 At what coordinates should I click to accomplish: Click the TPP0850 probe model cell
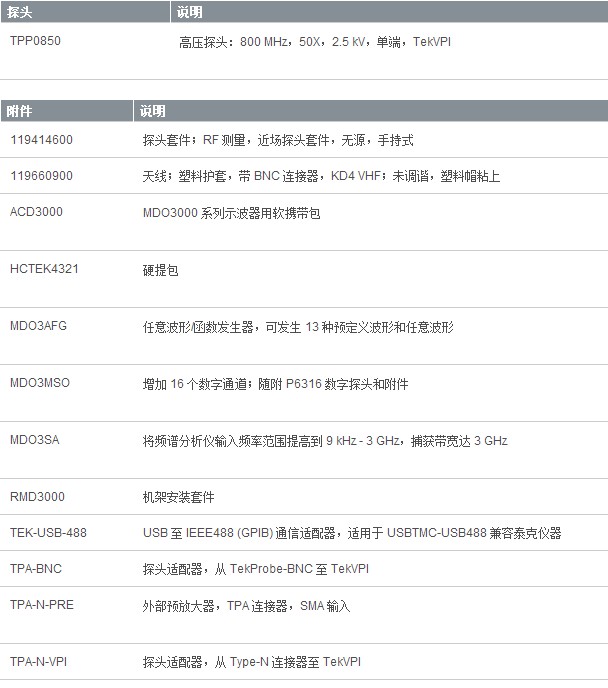pos(42,42)
